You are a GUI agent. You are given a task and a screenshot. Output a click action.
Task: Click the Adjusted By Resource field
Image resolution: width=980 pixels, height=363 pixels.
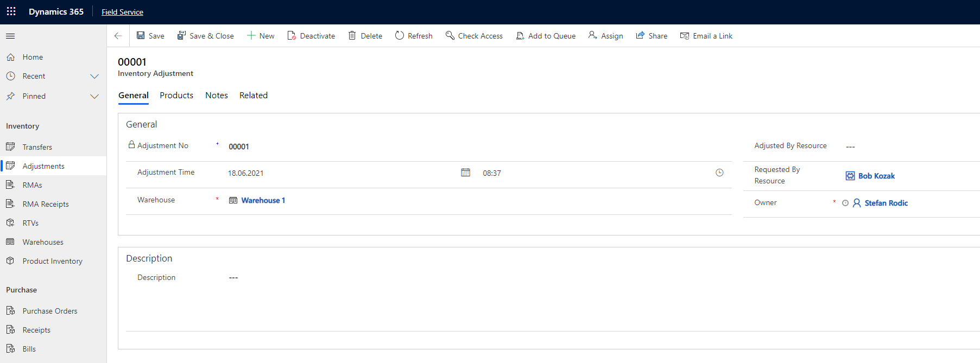click(912, 147)
